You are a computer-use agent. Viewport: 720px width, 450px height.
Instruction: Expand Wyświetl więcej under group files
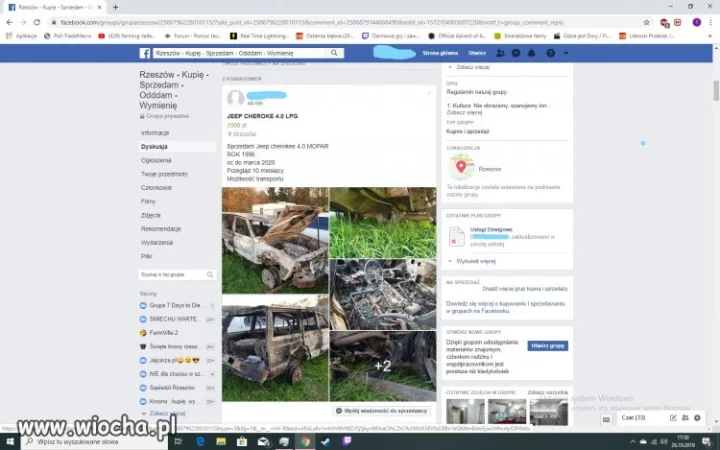click(x=476, y=261)
